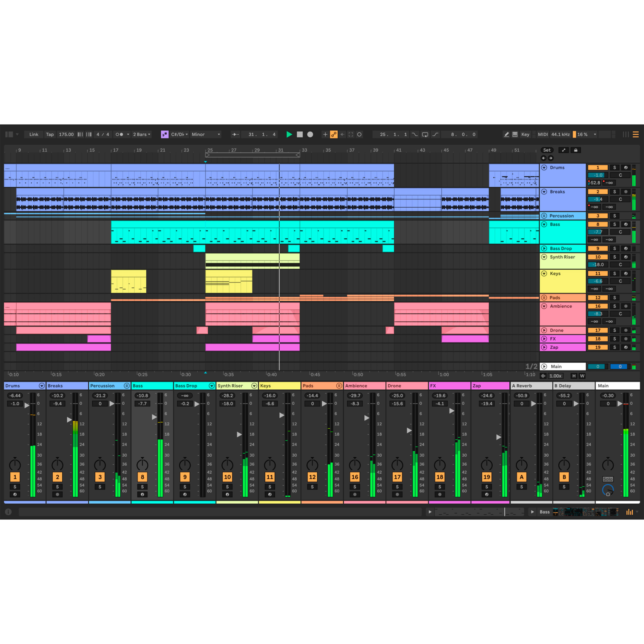Click the Tap tempo button
The image size is (644, 644).
pos(50,134)
